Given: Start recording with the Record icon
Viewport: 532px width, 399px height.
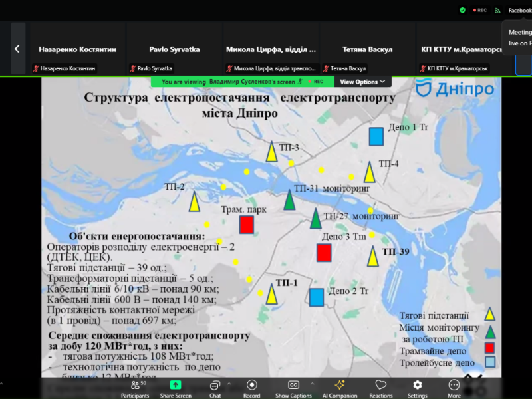Looking at the screenshot, I should (x=251, y=384).
